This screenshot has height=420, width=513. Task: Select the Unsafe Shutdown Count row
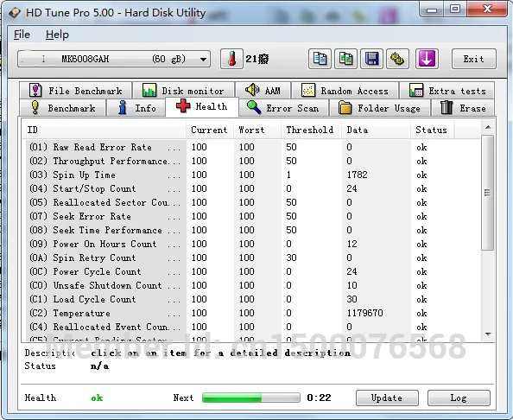click(252, 285)
